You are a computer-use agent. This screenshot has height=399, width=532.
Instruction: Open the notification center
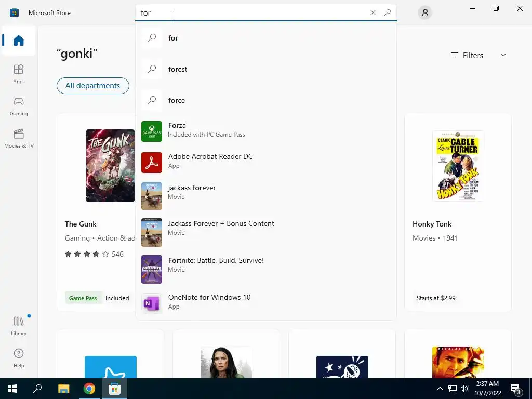[515, 389]
